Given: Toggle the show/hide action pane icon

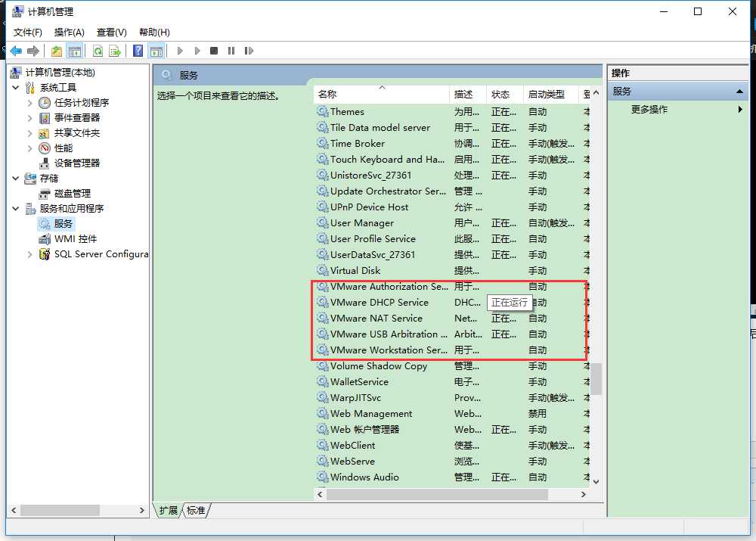Looking at the screenshot, I should 156,51.
